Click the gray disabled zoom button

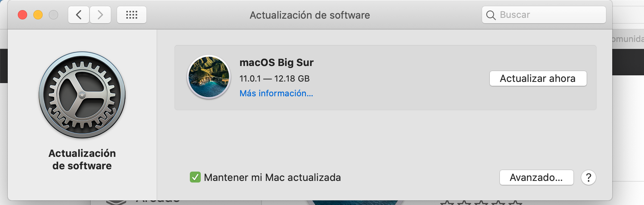click(53, 15)
